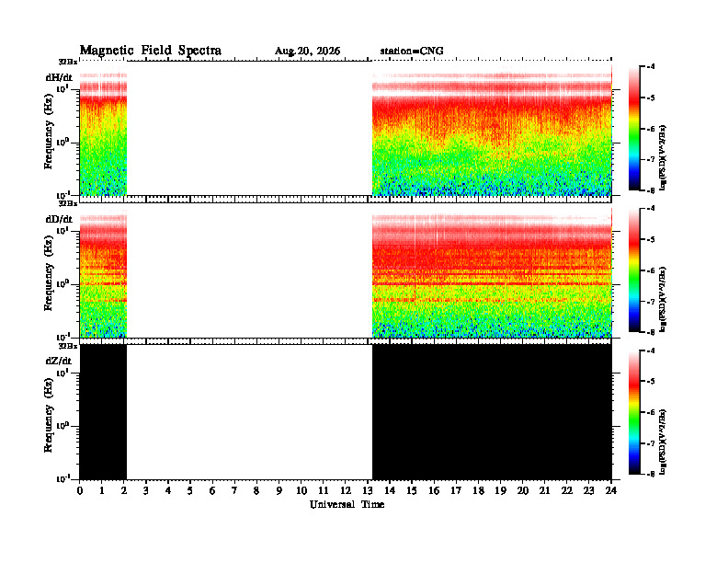
Task: Click hour "12" on the time axis
Action: (x=346, y=490)
